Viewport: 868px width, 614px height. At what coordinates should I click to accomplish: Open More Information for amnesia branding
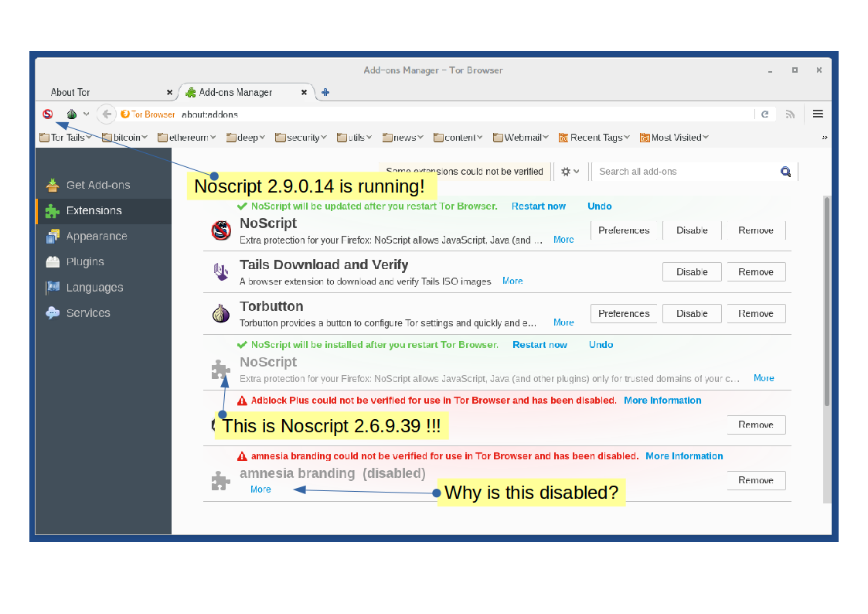click(x=684, y=456)
